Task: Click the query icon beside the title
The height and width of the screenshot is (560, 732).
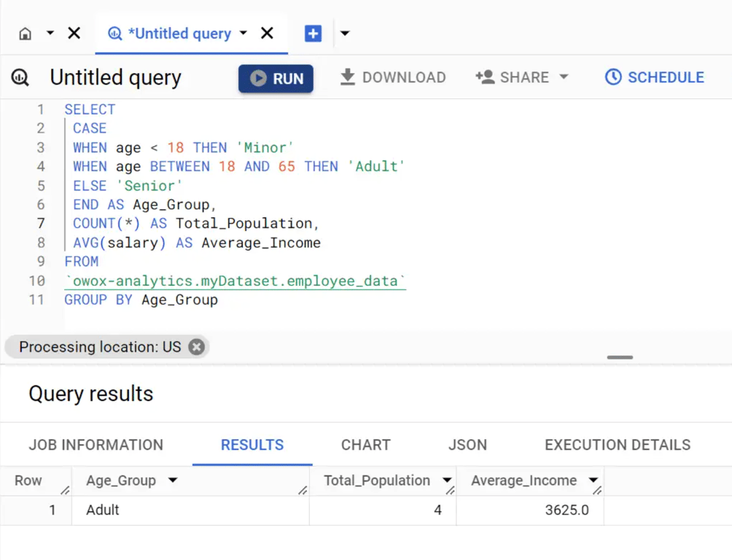Action: tap(20, 77)
